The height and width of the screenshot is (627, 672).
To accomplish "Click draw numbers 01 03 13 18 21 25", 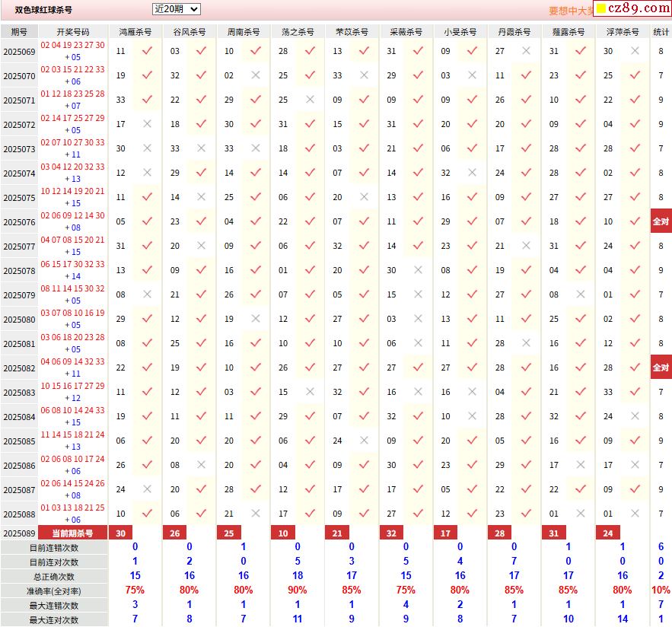I will point(72,508).
